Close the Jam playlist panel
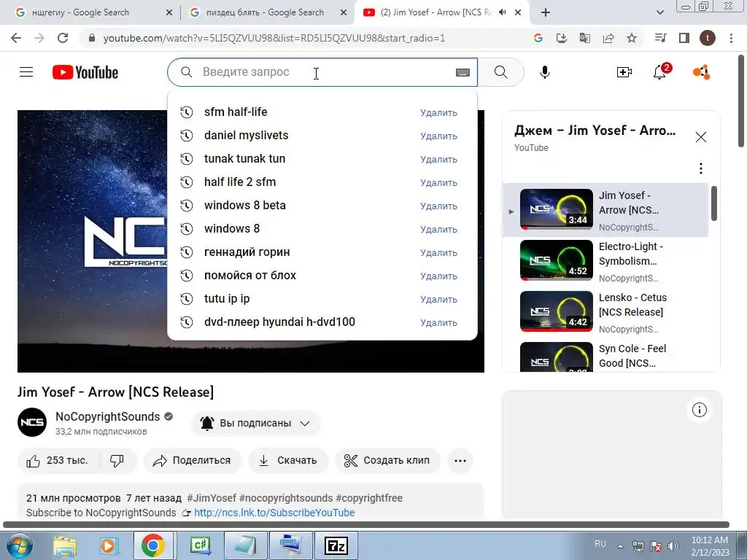This screenshot has height=560, width=747. pyautogui.click(x=701, y=137)
